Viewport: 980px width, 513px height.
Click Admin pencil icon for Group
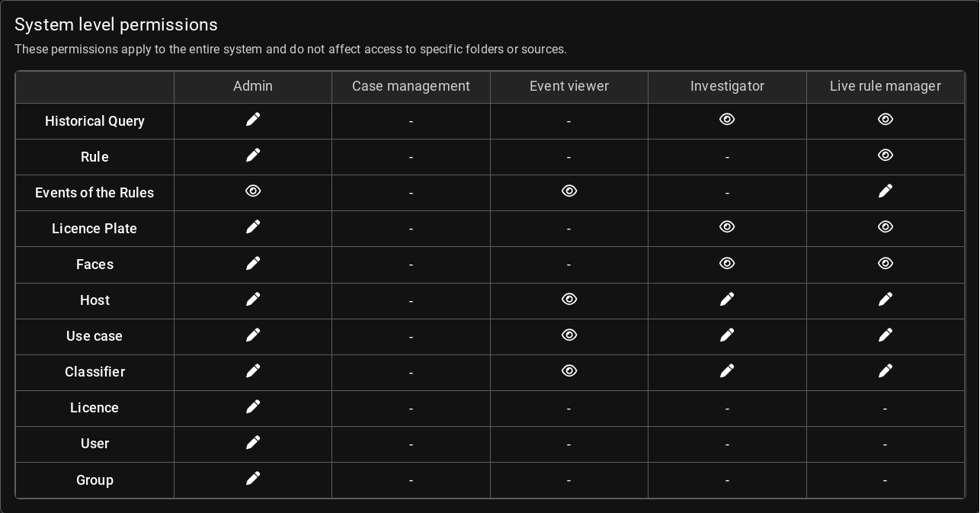253,479
